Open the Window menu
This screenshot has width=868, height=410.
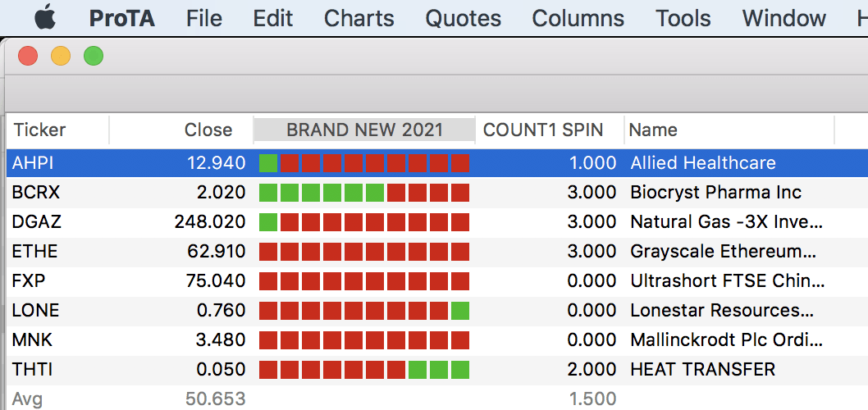tap(783, 18)
